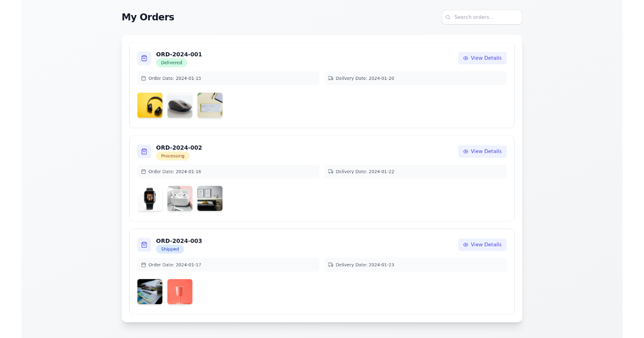
Task: Click the red product thumbnail in ORD-2024-003
Action: click(x=180, y=291)
